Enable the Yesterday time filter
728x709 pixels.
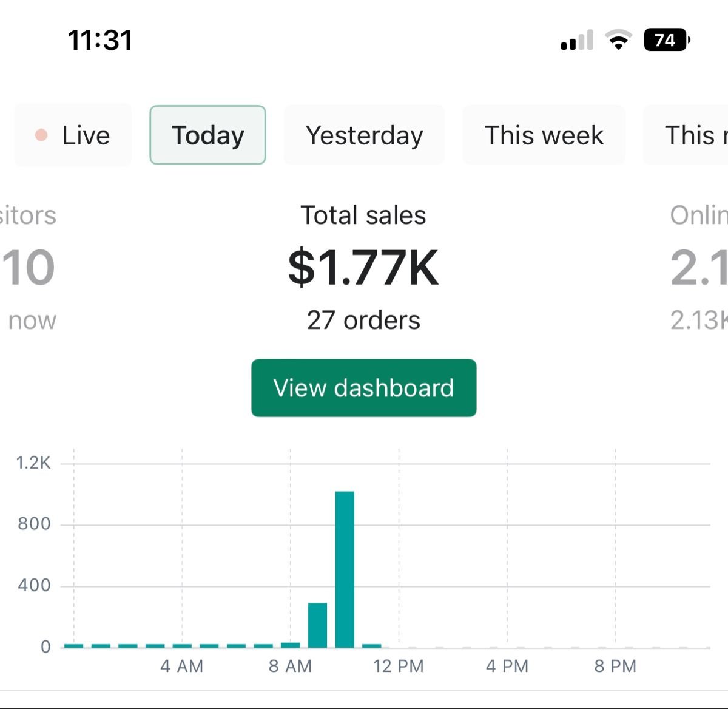point(364,135)
